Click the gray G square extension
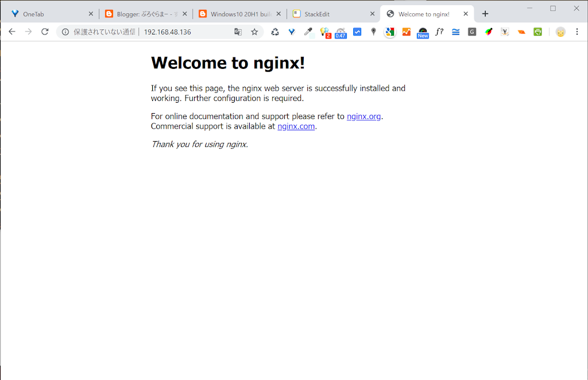Screen dimensions: 588x380 tap(472, 32)
